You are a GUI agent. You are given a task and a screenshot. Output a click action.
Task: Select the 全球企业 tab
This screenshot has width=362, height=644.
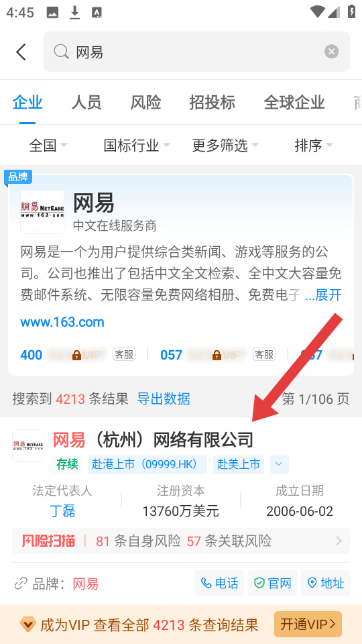[294, 102]
